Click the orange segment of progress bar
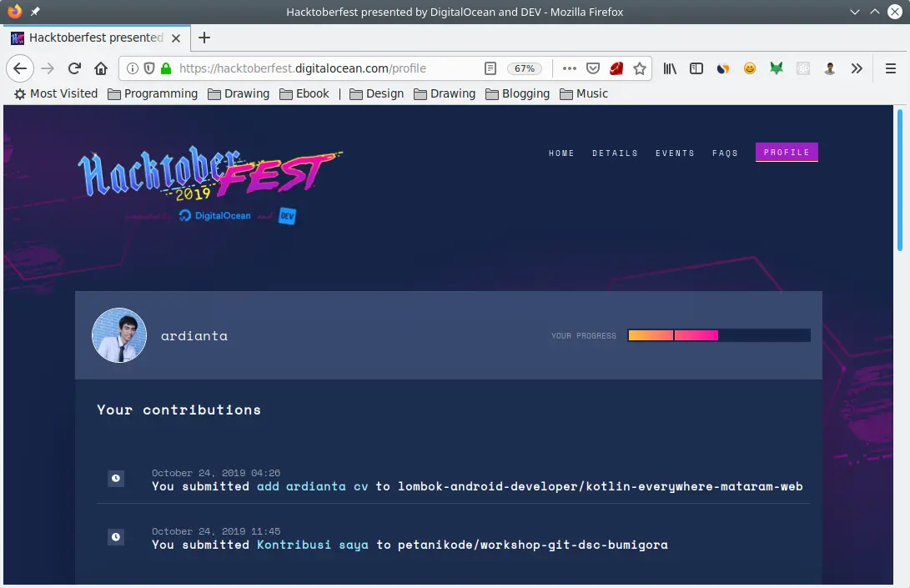Viewport: 910px width, 588px height. pos(651,335)
